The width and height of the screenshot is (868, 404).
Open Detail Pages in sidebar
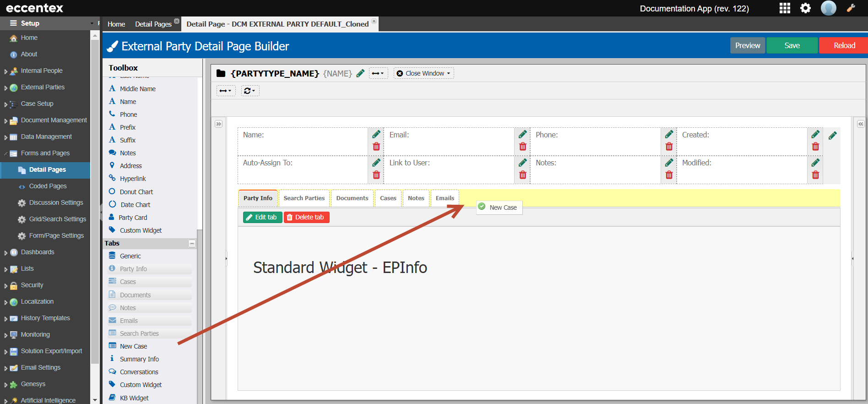(x=45, y=169)
